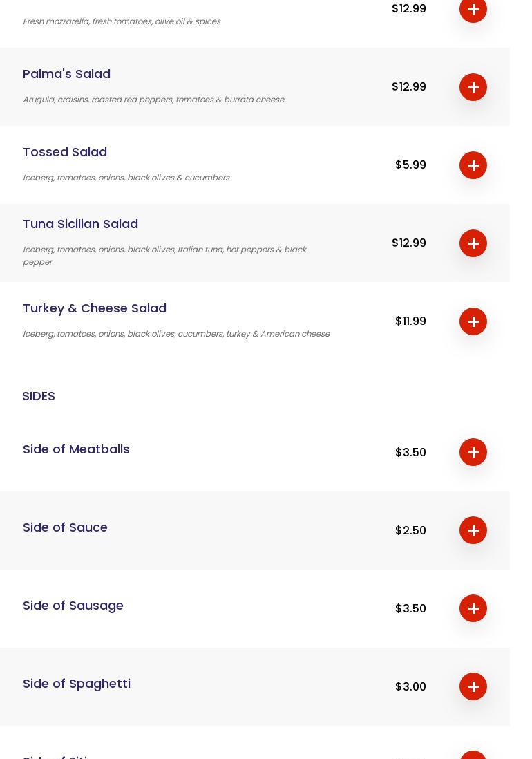Add Tuna Sicilian Salad to cart

coord(473,243)
